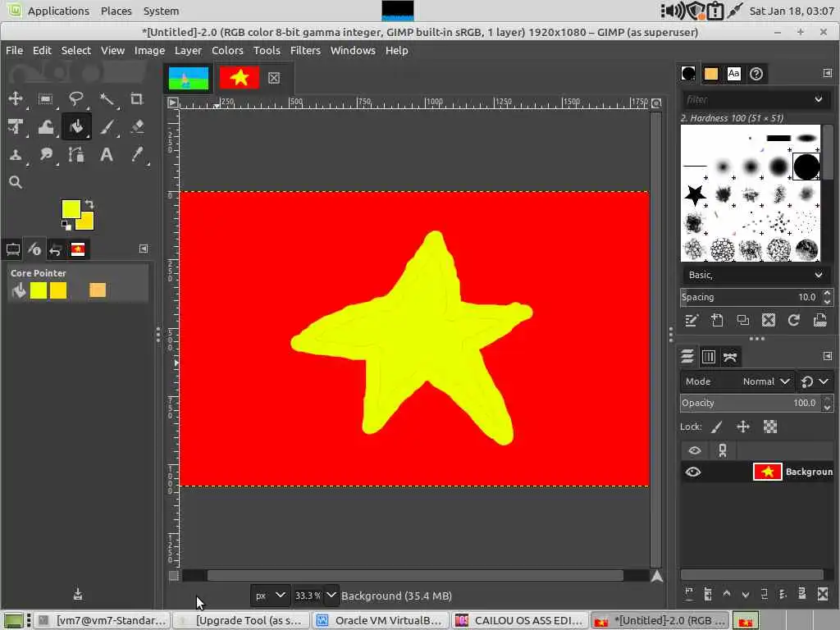
Task: Select the Move tool
Action: click(x=16, y=98)
